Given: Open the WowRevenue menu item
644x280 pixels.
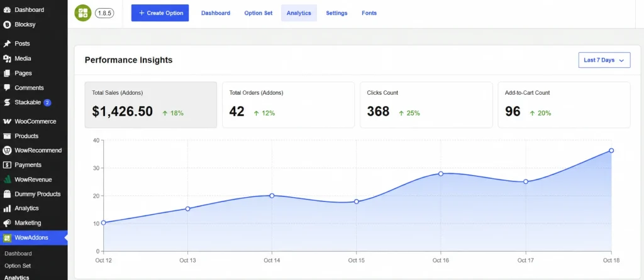Looking at the screenshot, I should [34, 180].
